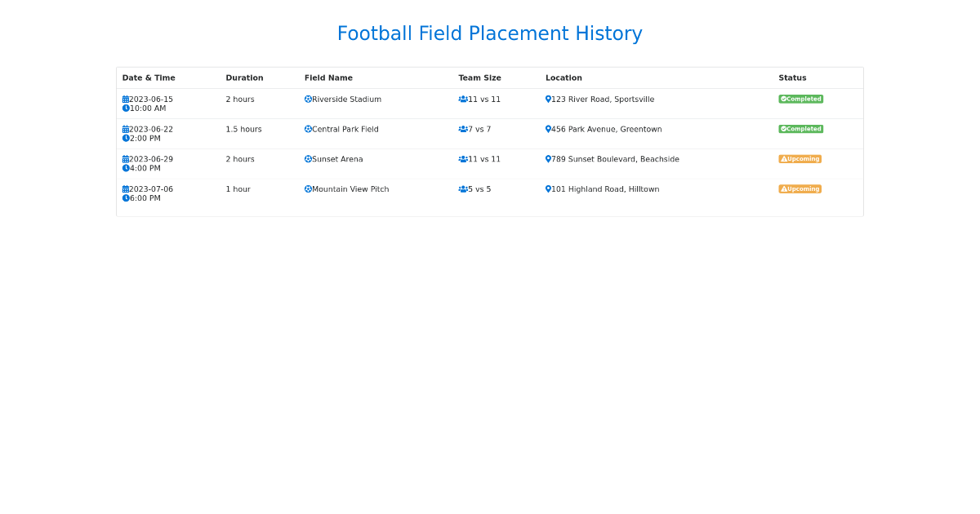
Task: Select the map pin for 123 River Road, Sportsville
Action: pos(547,99)
